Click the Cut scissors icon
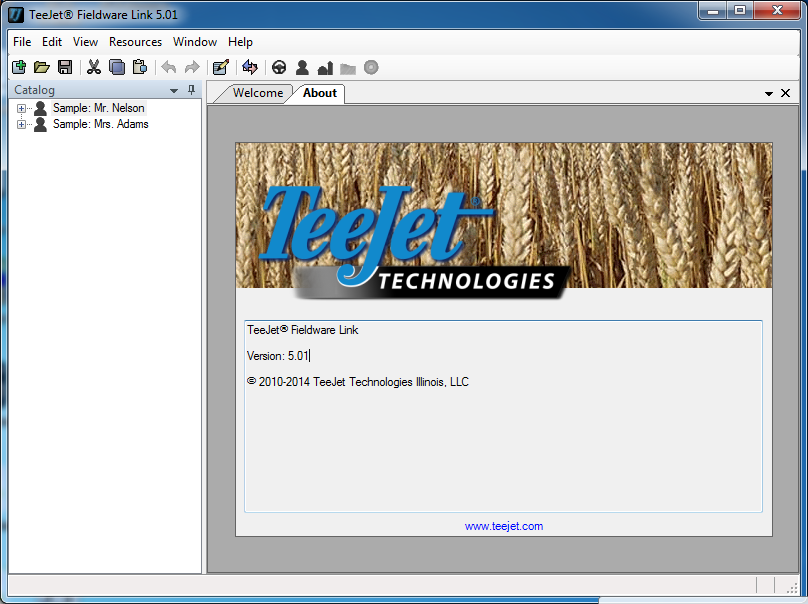The image size is (808, 604). pos(94,68)
